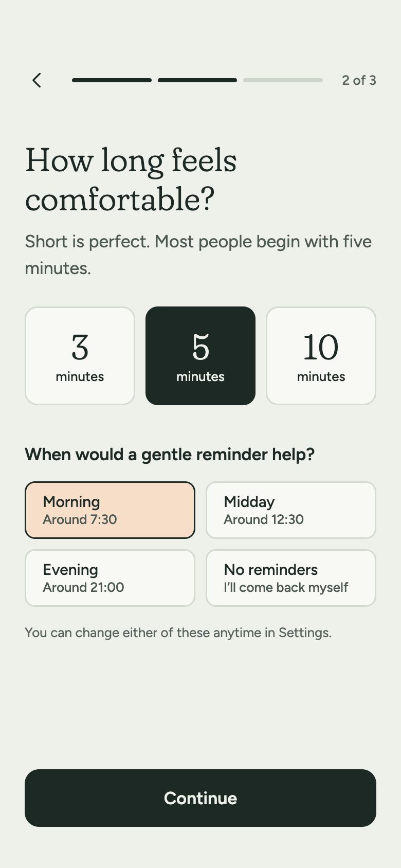Viewport: 401px width, 868px height.
Task: Select the Evening reminder card
Action: 110,578
